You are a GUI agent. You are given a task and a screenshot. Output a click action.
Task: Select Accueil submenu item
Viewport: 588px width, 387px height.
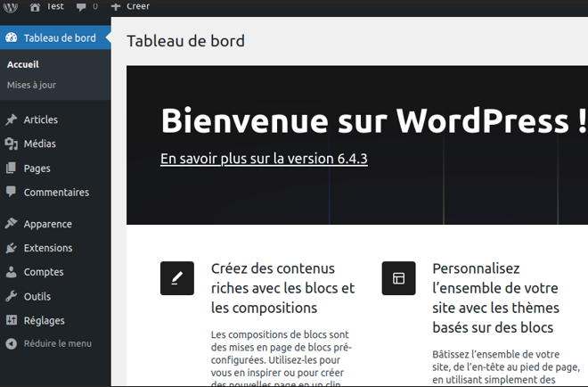click(x=23, y=64)
